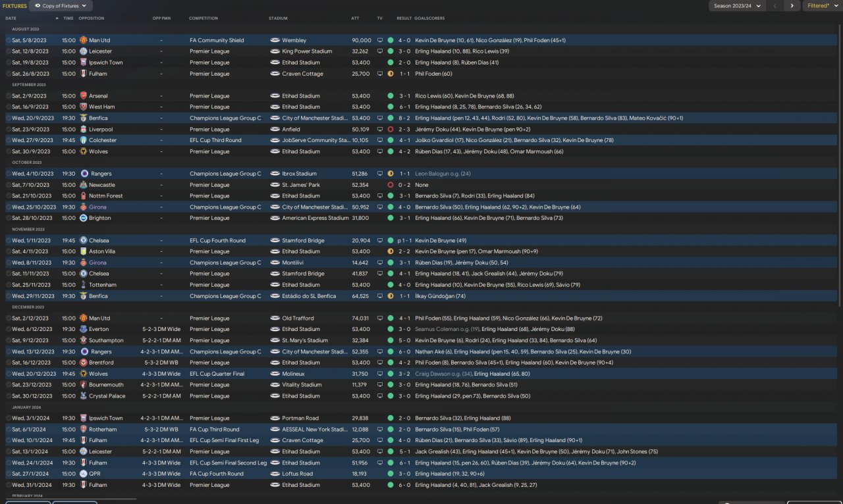Click the stadium icon beside Anfield
This screenshot has height=504, width=843.
pyautogui.click(x=275, y=130)
